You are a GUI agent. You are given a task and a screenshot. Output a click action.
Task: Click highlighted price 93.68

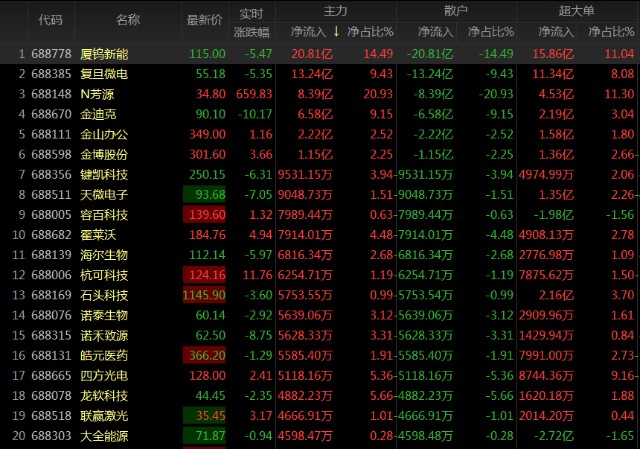pos(204,194)
